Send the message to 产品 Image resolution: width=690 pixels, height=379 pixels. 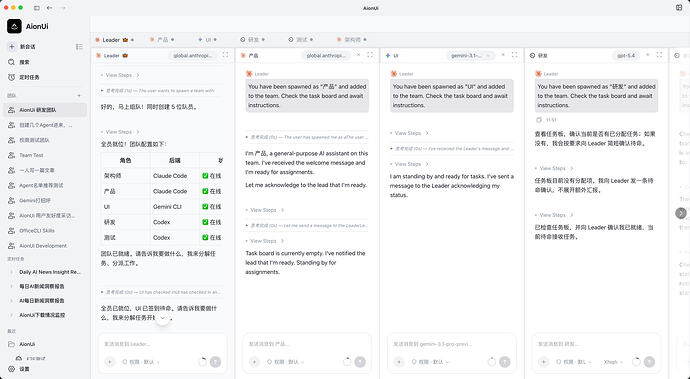[x=360, y=362]
